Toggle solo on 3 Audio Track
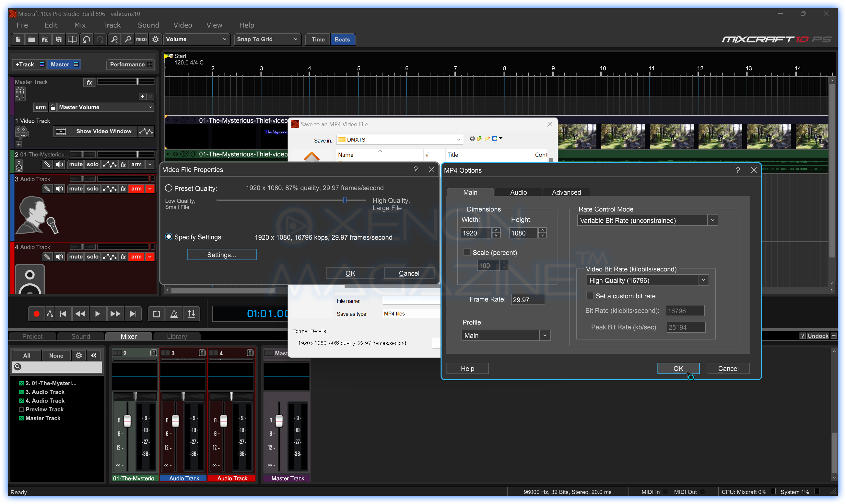Screen dimensions: 846x504 [x=92, y=189]
